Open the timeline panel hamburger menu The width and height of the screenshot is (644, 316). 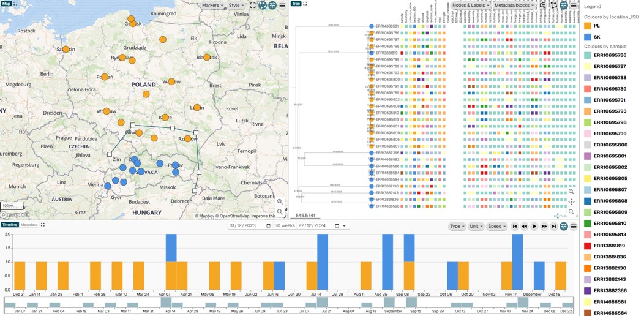(574, 226)
